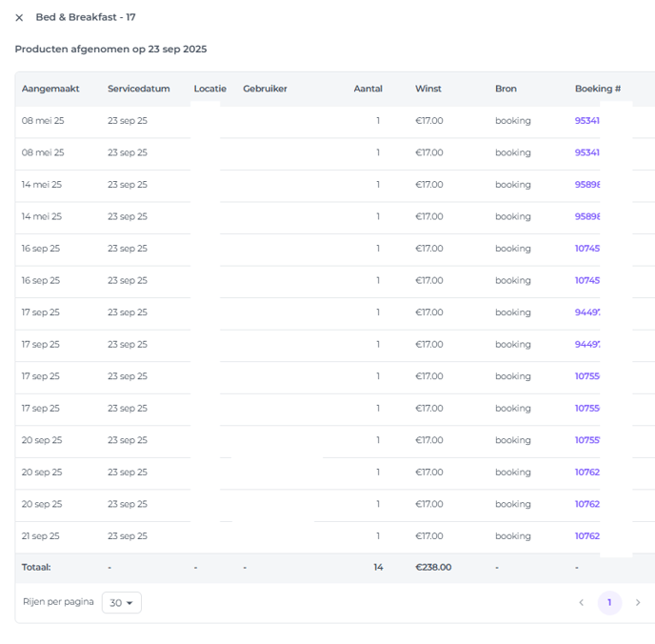This screenshot has width=655, height=644.
Task: Go to the previous page arrow
Action: tap(582, 603)
